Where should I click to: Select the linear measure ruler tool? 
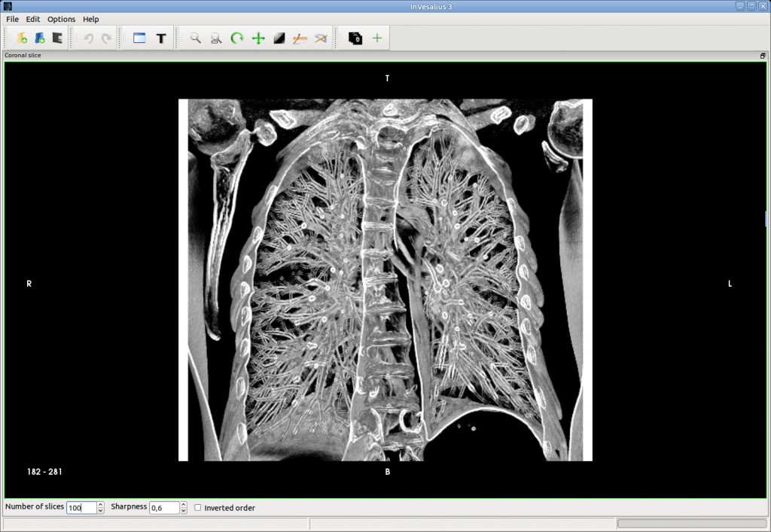pyautogui.click(x=300, y=38)
